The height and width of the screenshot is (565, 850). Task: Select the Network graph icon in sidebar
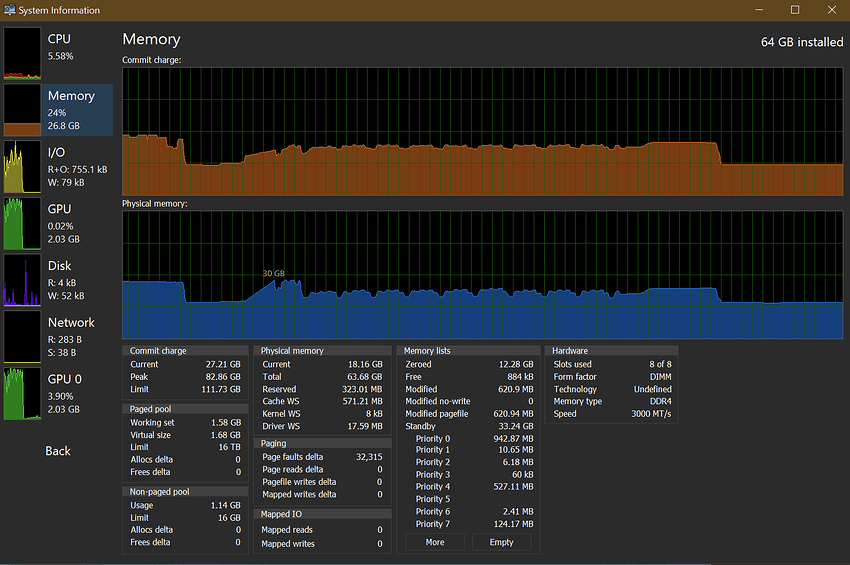click(x=22, y=337)
